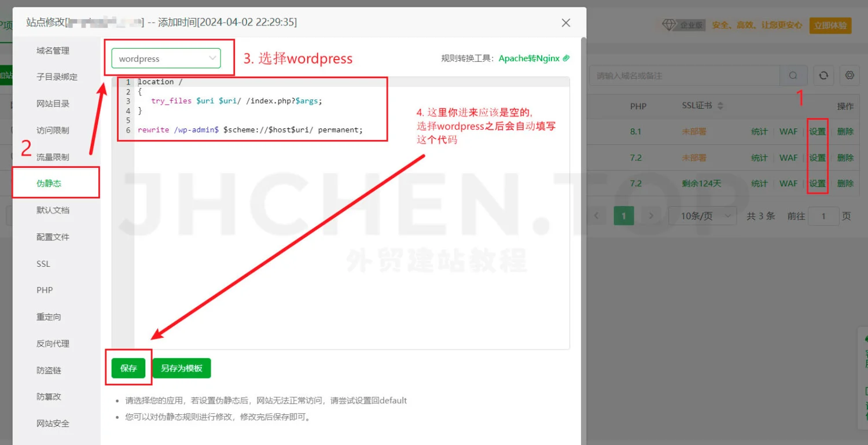Viewport: 868px width, 445px height.
Task: Open the Apache转Nginx conversion tool link
Action: [x=529, y=58]
